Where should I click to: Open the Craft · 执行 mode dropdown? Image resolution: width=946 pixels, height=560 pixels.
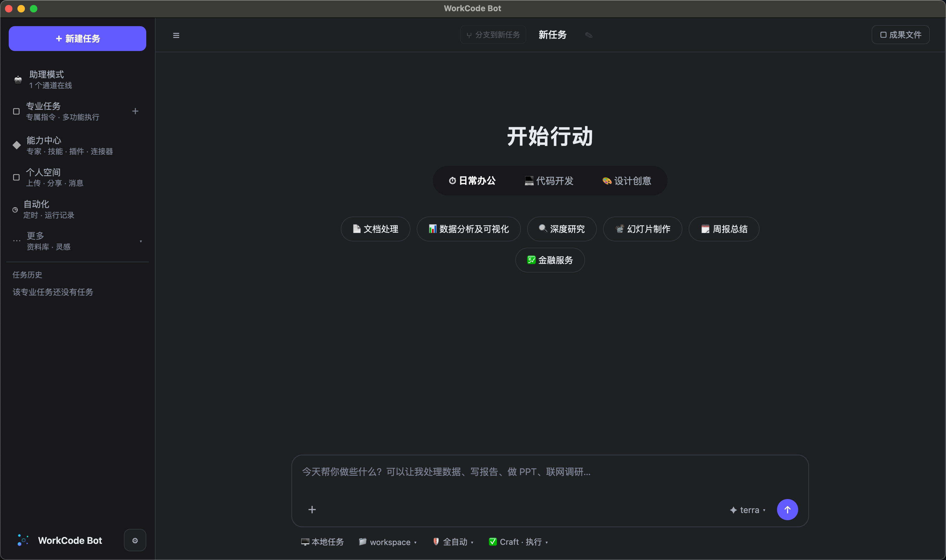pyautogui.click(x=518, y=542)
